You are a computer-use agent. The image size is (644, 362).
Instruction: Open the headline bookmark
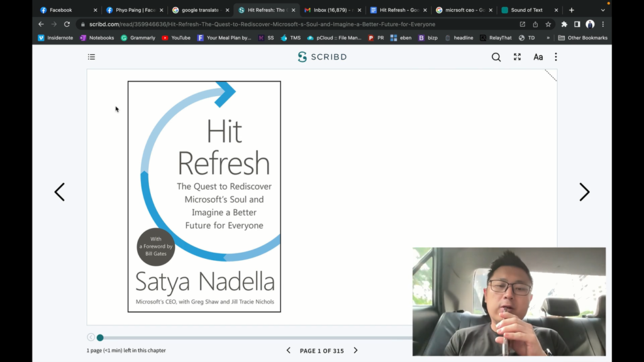[x=459, y=38]
